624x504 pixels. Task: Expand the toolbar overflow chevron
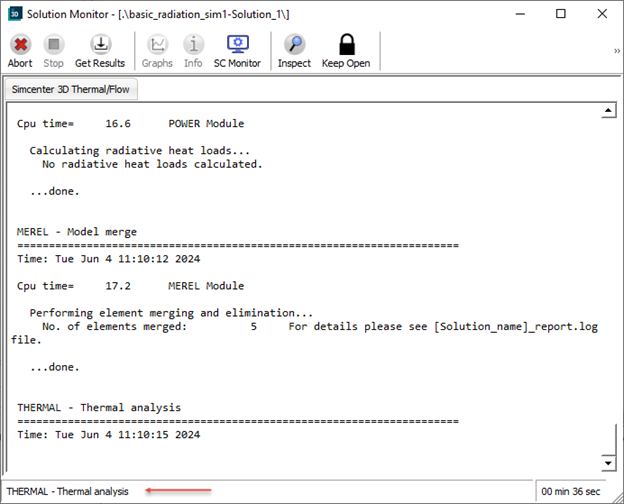(616, 50)
